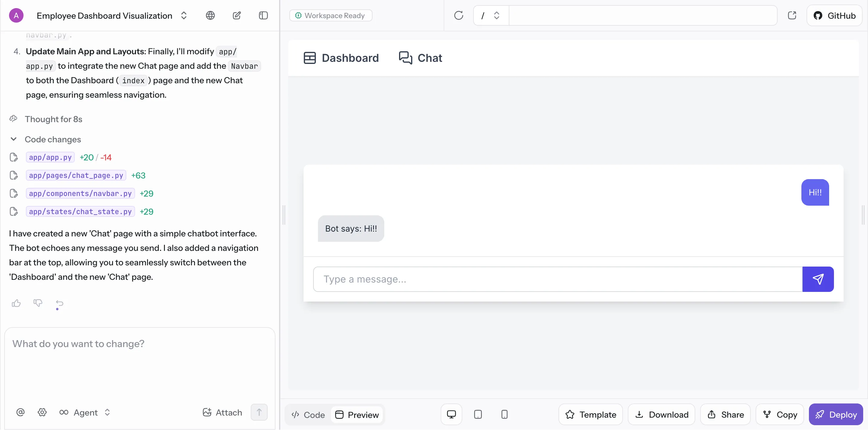
Task: Click the globe icon in header
Action: tap(210, 15)
